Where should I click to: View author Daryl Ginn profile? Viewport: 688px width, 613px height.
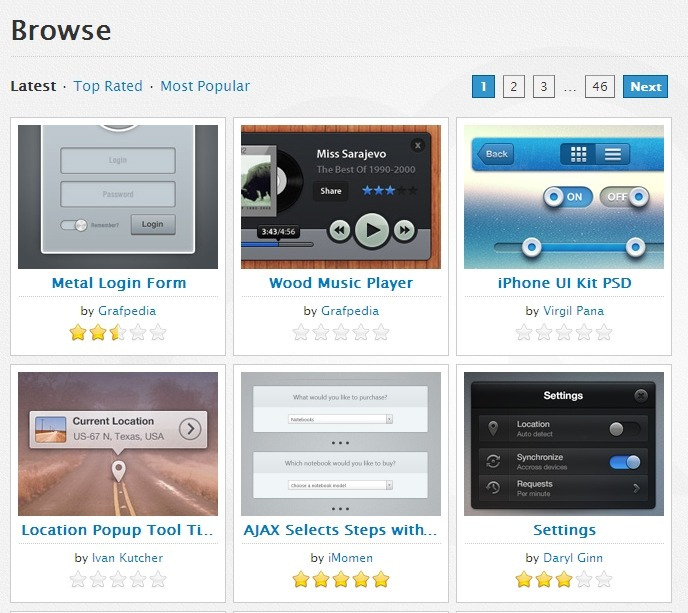[x=573, y=558]
